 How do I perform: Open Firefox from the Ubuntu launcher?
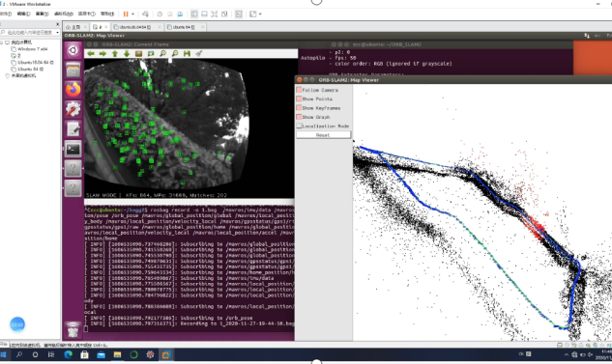tap(73, 90)
